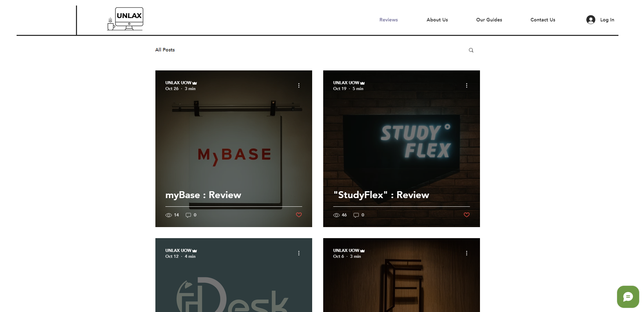Viewport: 644px width, 312px height.
Task: Open more actions on StudyFlex post
Action: pyautogui.click(x=467, y=85)
